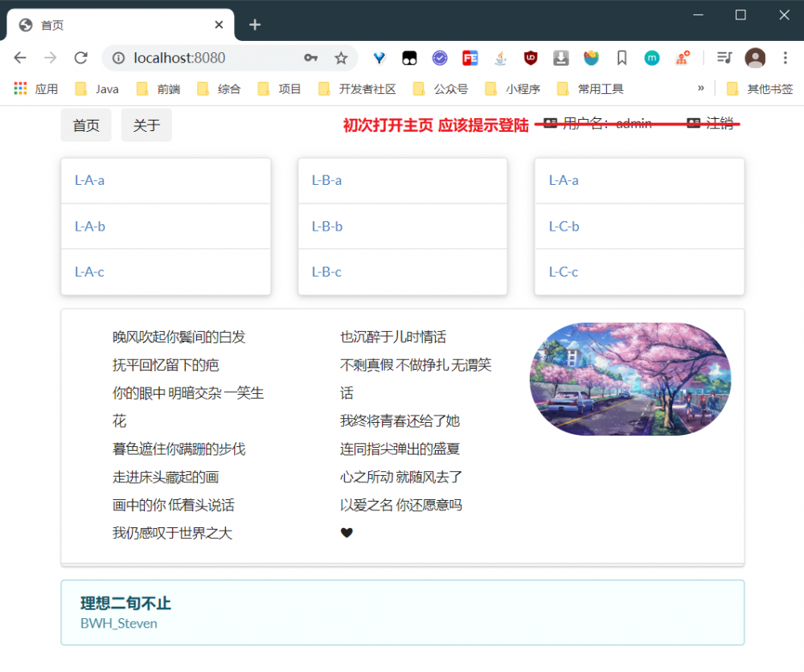This screenshot has width=804, height=672.
Task: Expand the bookmarks bar overflow chevron
Action: 700,88
